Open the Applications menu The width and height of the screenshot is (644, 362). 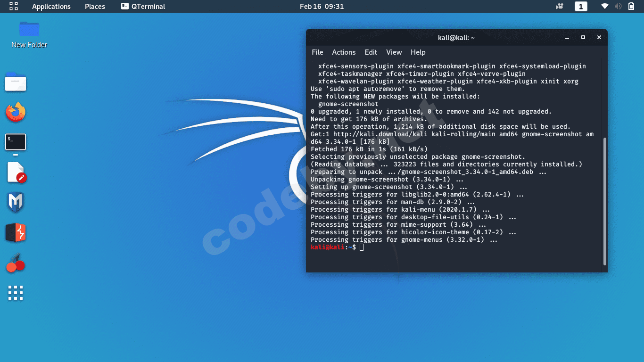(51, 6)
